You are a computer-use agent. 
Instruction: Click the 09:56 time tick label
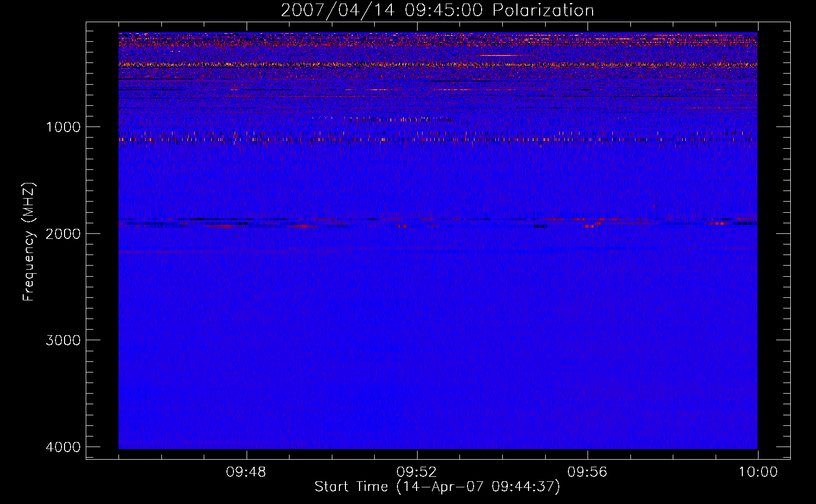(x=587, y=472)
